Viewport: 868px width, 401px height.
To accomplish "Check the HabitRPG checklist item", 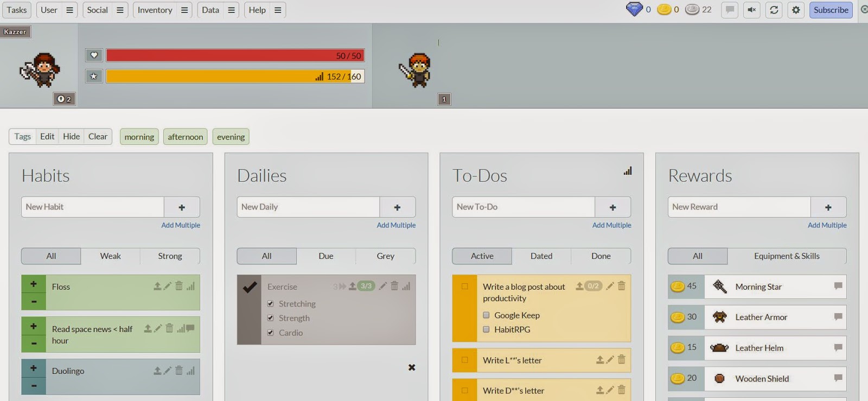I will 486,329.
